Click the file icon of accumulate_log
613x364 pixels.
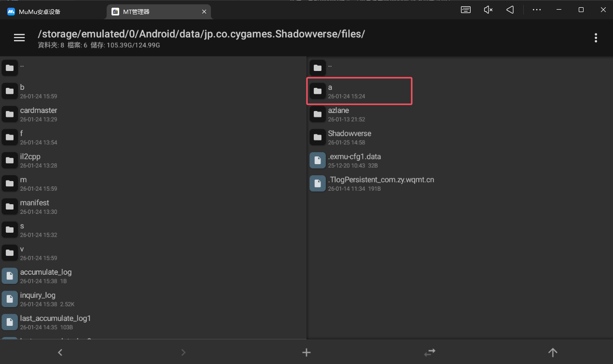[10, 276]
